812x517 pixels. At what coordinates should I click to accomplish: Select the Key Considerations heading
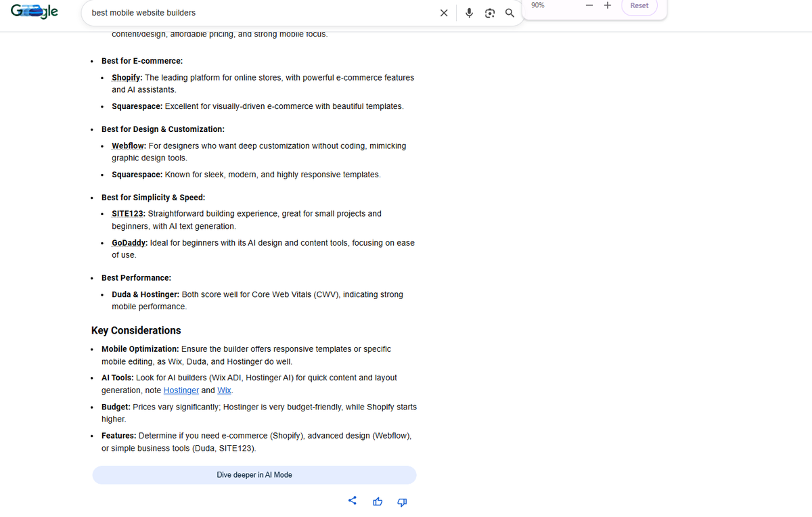(x=136, y=330)
